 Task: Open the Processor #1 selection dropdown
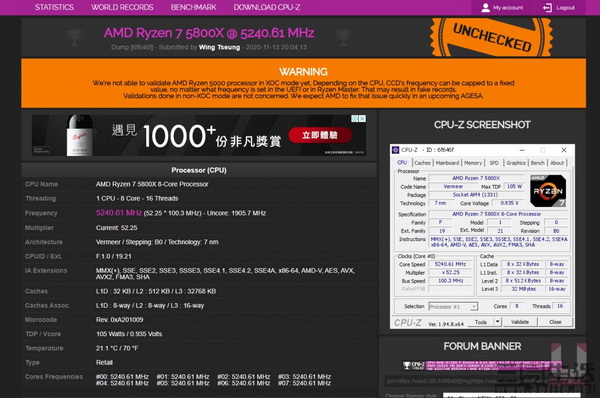coord(453,307)
